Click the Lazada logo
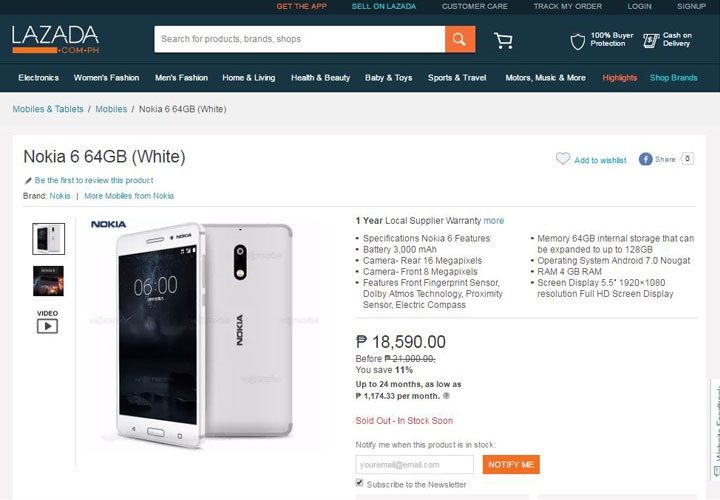 [56, 39]
